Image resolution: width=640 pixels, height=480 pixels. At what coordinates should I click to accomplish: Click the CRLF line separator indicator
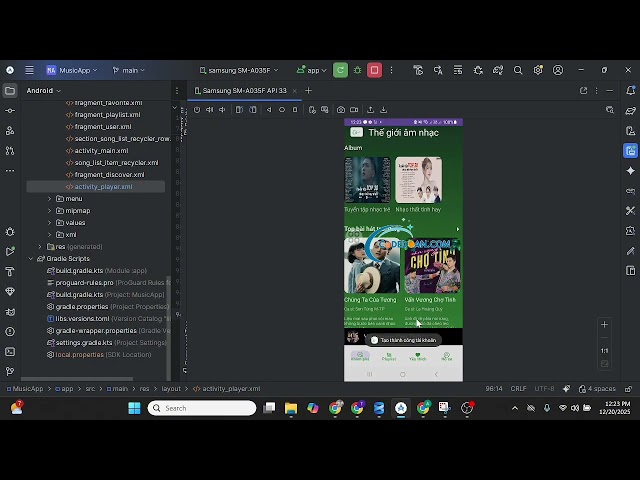[x=518, y=389]
